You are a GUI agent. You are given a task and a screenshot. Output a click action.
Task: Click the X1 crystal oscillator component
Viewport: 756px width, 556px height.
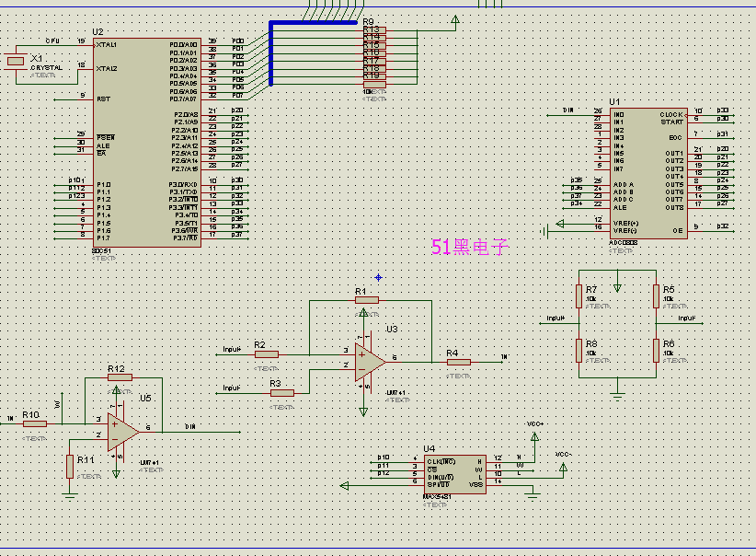(x=16, y=62)
